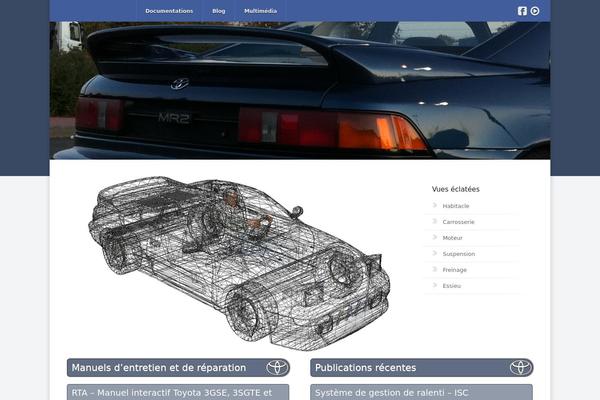This screenshot has height=400, width=600.
Task: Click the wireframe MR2 car image
Action: [x=239, y=262]
